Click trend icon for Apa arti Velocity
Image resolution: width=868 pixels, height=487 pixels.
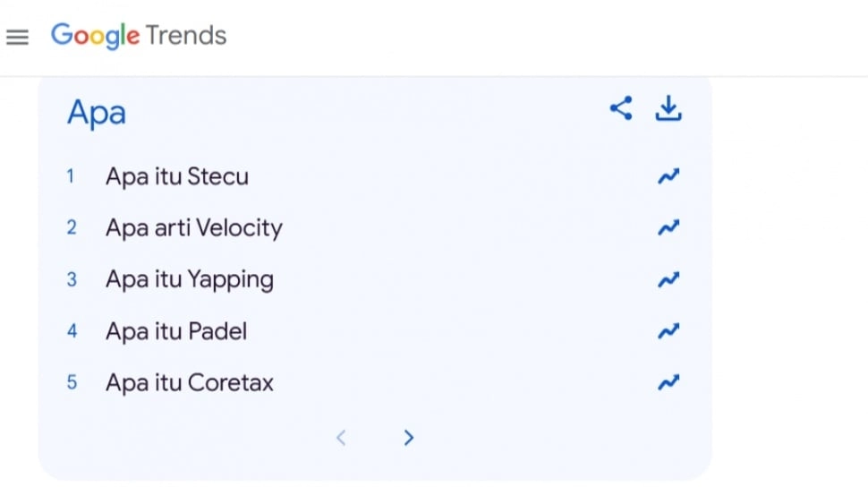click(668, 228)
